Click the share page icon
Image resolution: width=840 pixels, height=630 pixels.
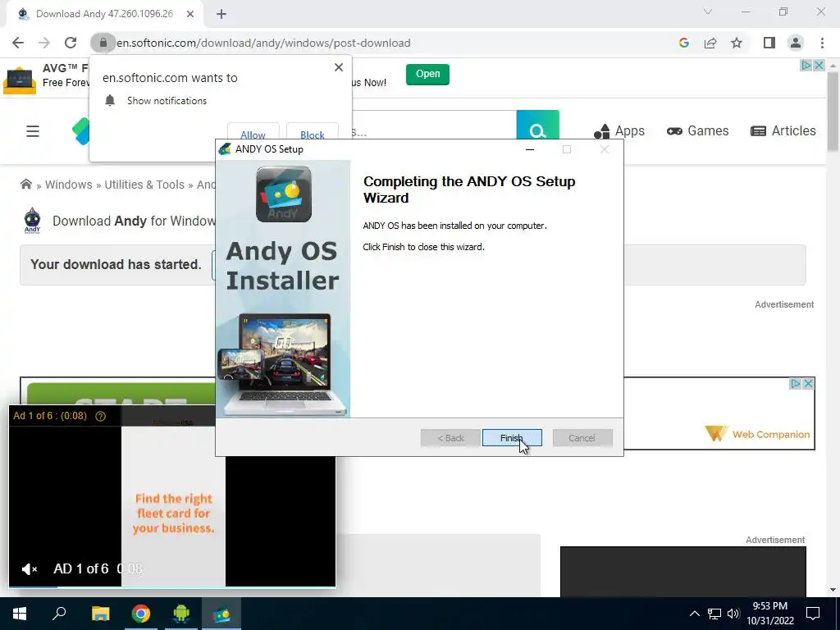point(710,43)
